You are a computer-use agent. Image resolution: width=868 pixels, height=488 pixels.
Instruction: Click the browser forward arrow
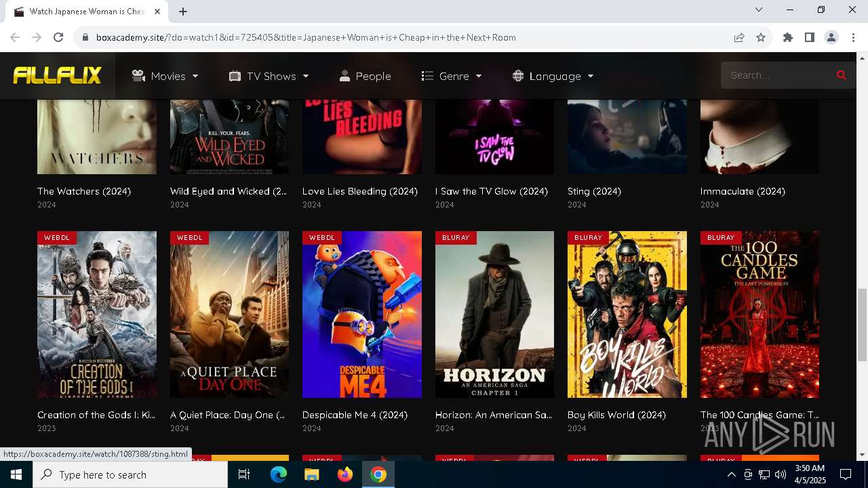pos(37,37)
